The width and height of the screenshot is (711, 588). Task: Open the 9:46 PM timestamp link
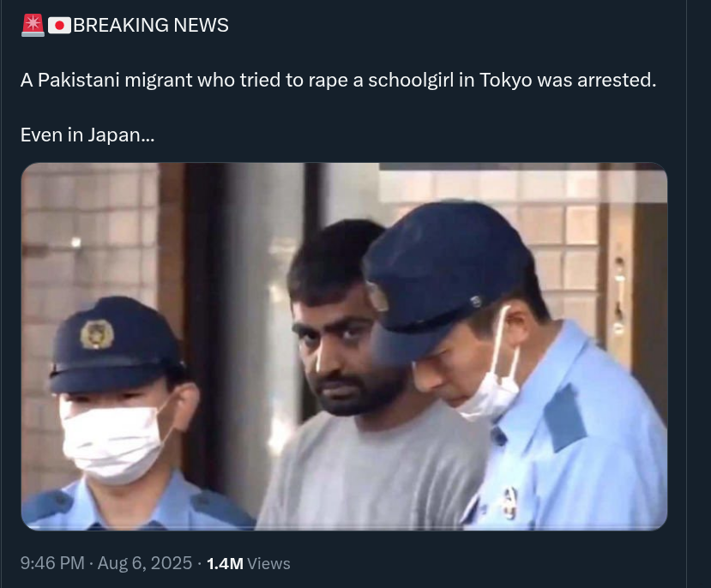52,563
